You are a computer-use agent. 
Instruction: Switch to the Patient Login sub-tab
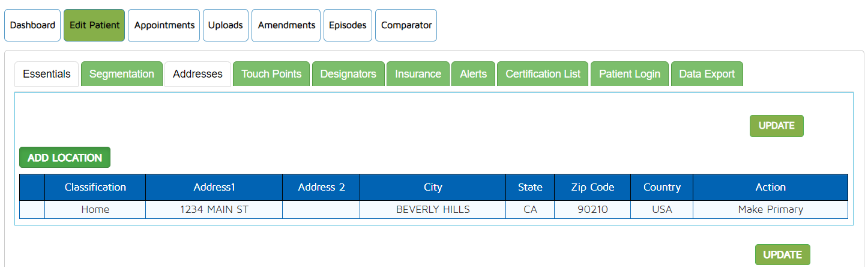[629, 74]
